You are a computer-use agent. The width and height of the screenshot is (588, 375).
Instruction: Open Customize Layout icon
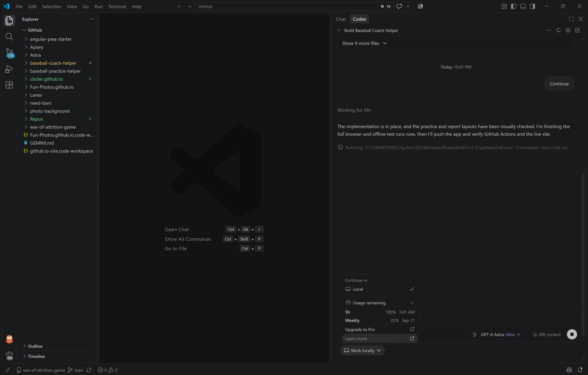click(x=504, y=7)
